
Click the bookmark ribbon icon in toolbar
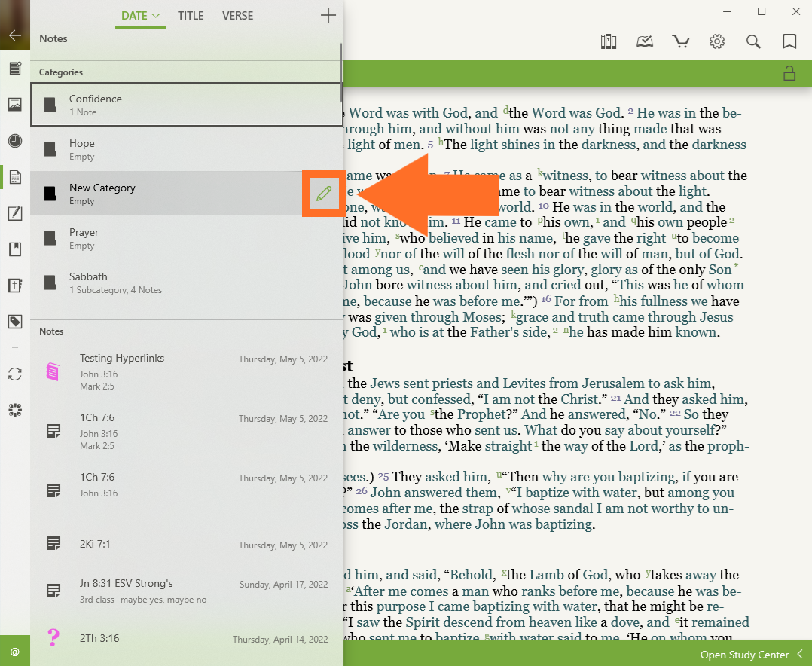click(789, 41)
